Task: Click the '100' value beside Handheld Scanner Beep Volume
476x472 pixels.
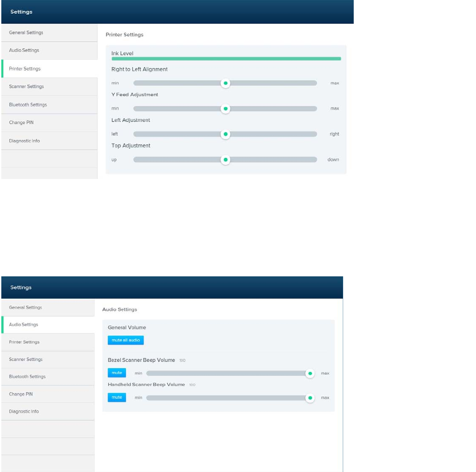Action: [x=192, y=385]
